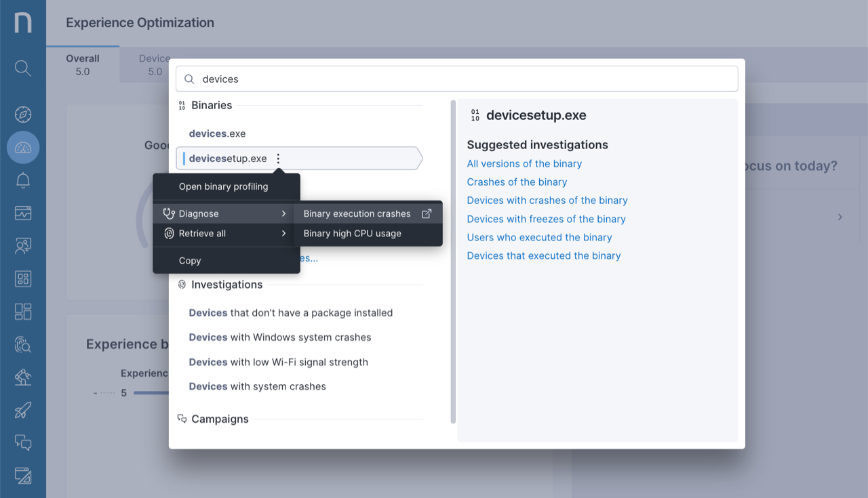The width and height of the screenshot is (868, 498).
Task: Open external link icon beside Binary execution crashes
Action: click(x=428, y=213)
